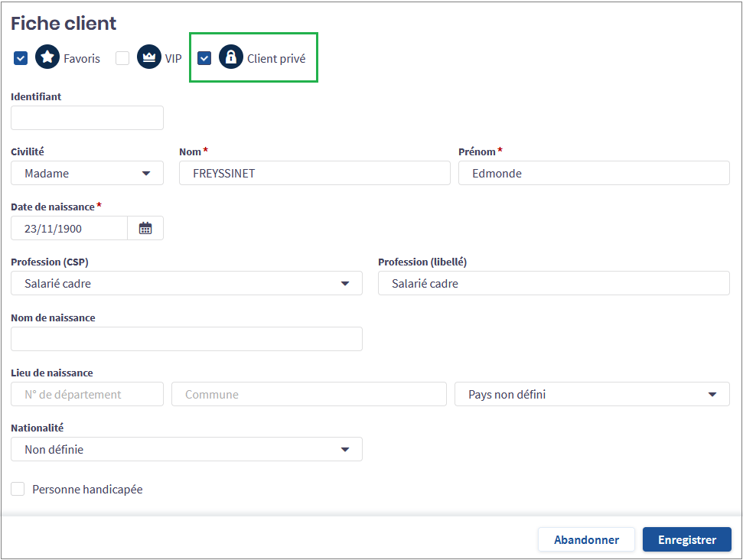
Task: Open the date of birth calendar picker
Action: pyautogui.click(x=145, y=228)
